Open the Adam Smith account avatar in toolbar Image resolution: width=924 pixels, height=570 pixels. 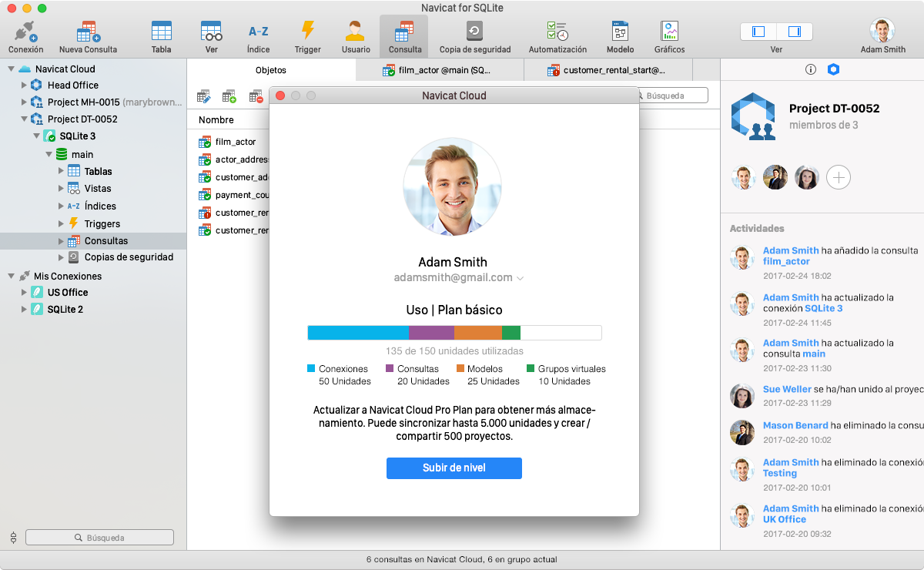coord(882,31)
